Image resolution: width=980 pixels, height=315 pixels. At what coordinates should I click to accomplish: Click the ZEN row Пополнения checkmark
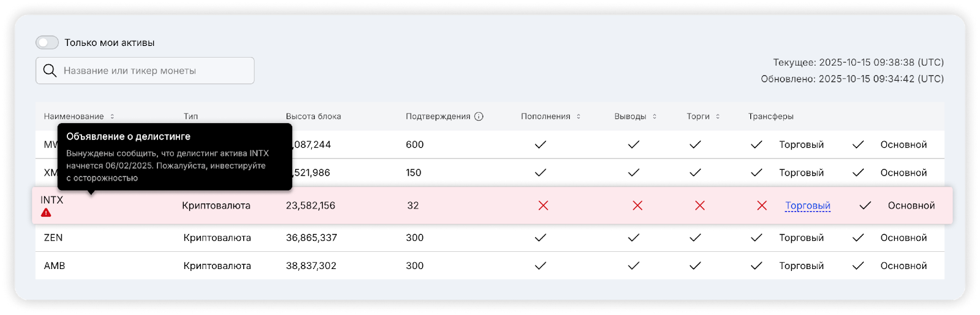pyautogui.click(x=540, y=238)
